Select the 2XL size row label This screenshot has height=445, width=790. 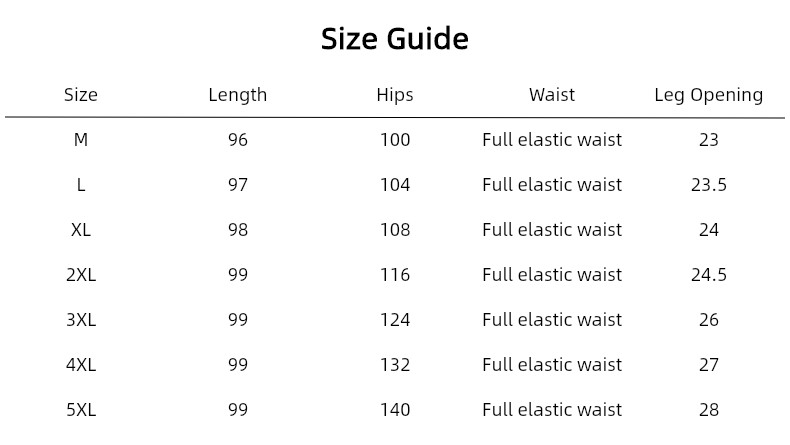pyautogui.click(x=81, y=275)
